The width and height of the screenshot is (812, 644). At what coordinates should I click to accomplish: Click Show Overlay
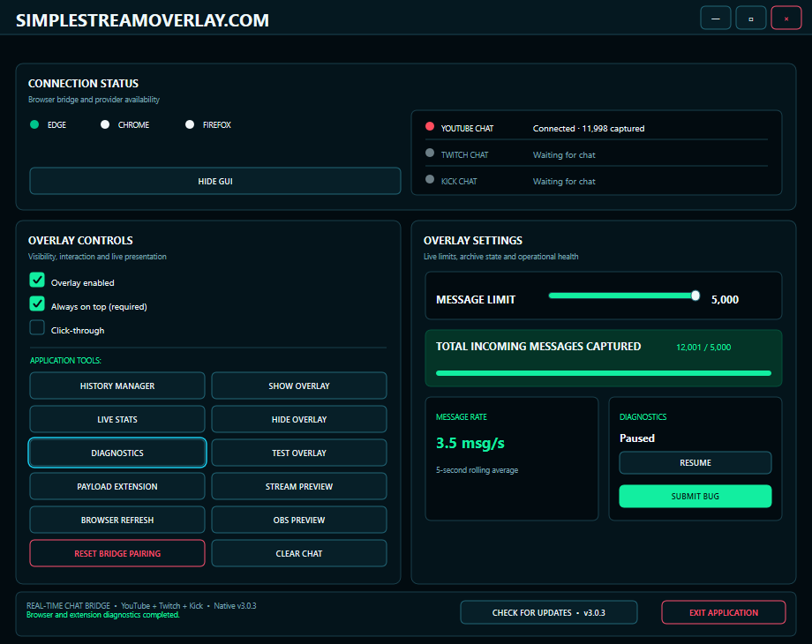pos(299,386)
